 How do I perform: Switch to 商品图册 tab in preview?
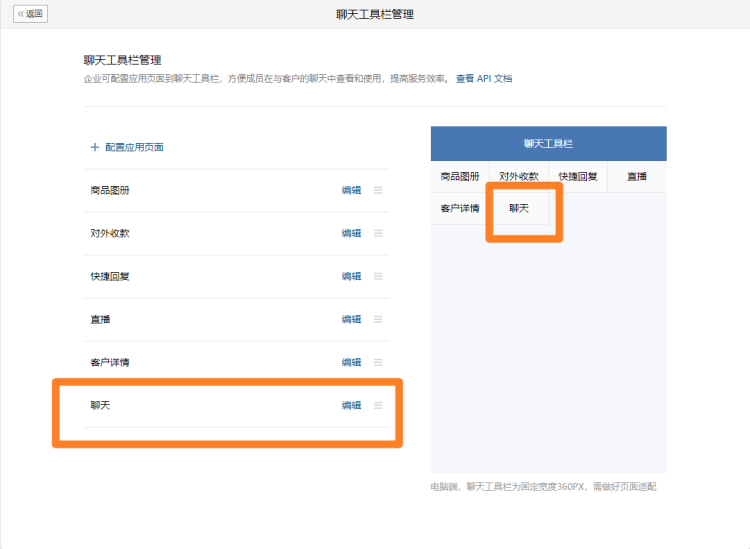coord(460,176)
